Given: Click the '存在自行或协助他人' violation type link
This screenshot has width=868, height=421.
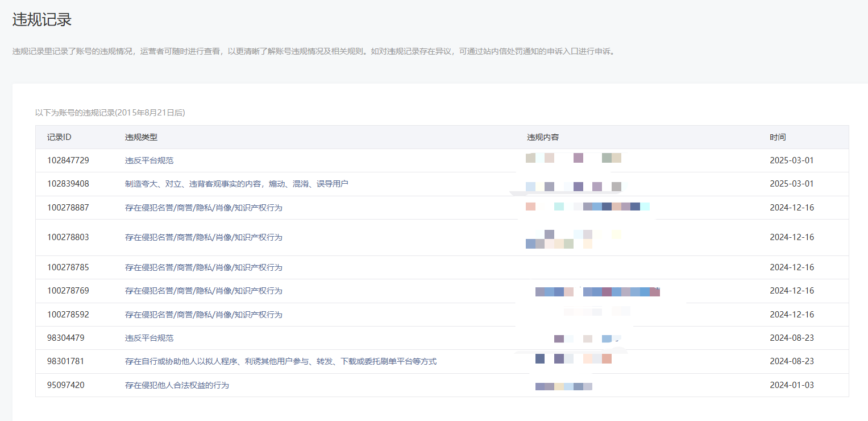Looking at the screenshot, I should pyautogui.click(x=280, y=361).
